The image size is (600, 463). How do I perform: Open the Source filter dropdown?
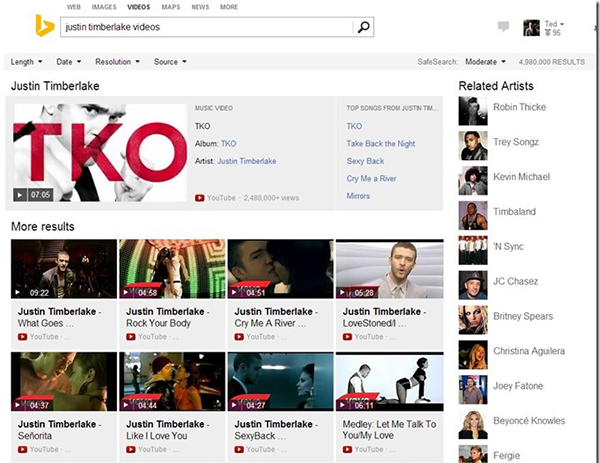click(170, 62)
